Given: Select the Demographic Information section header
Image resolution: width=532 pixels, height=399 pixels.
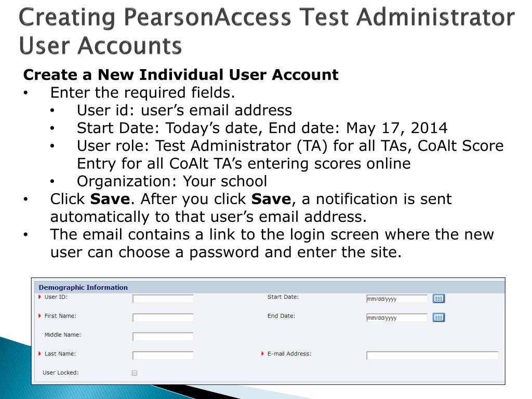Looking at the screenshot, I should (83, 287).
